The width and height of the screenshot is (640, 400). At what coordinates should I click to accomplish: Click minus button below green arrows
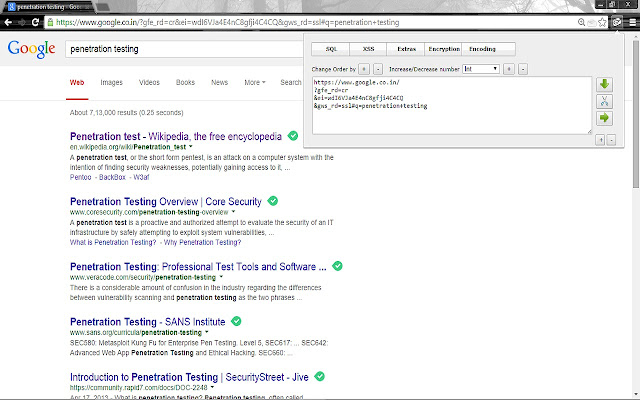(x=611, y=140)
